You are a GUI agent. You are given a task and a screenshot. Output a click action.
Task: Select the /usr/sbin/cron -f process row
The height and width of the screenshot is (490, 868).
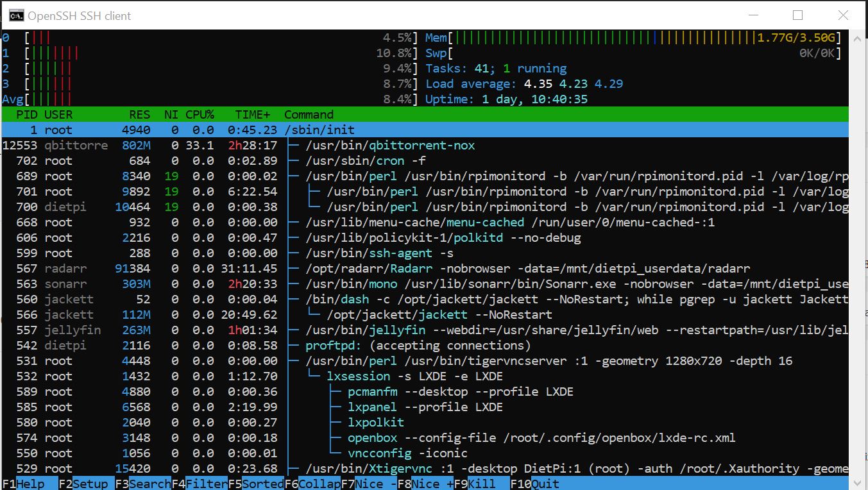click(x=425, y=161)
